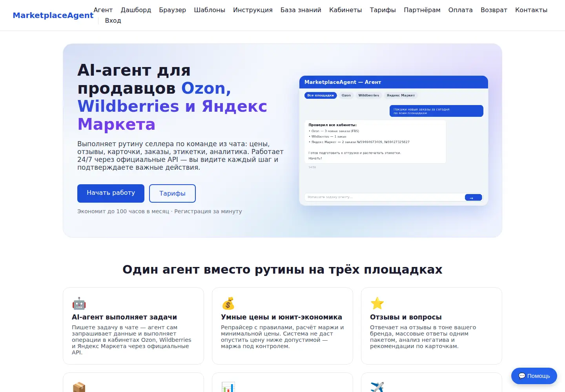Viewport: 565px width, 392px height.
Task: Choose the Яндекс Маркет tab in the chat preview
Action: [x=401, y=95]
